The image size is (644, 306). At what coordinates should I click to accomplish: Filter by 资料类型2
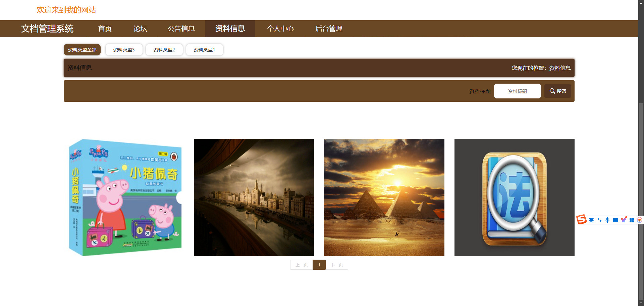(164, 50)
